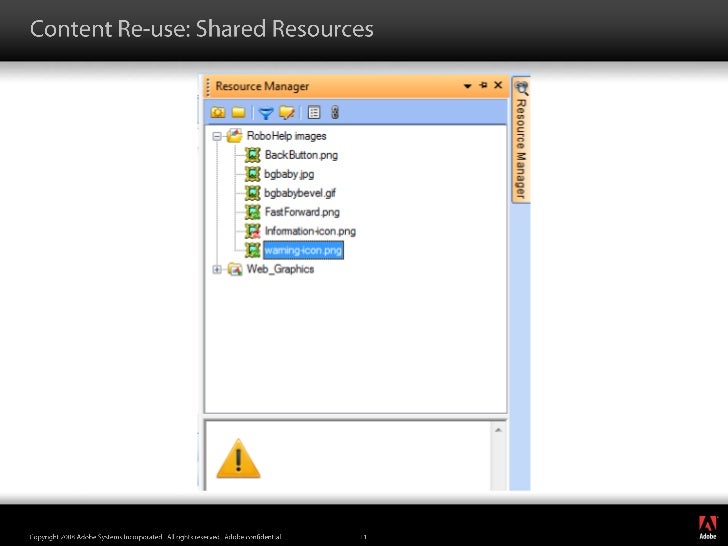The image size is (728, 546).
Task: Open the blue funnel filter tool
Action: pyautogui.click(x=266, y=113)
